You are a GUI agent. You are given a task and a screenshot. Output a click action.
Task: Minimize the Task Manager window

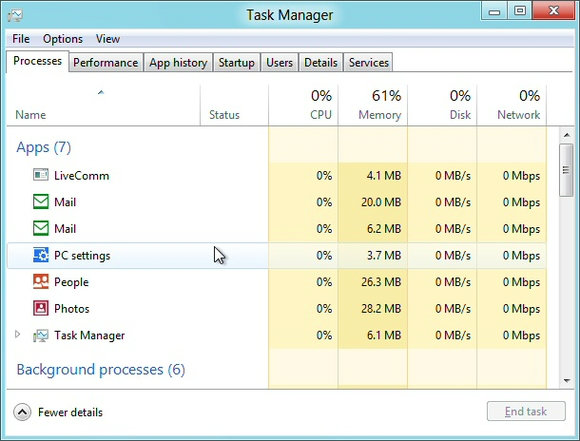coord(494,11)
